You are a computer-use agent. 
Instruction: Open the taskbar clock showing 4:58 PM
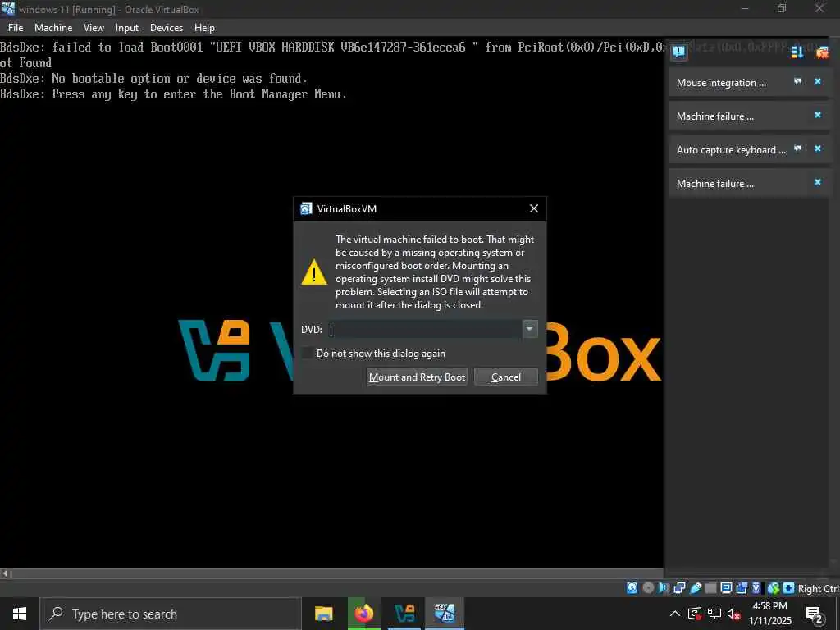pyautogui.click(x=769, y=614)
